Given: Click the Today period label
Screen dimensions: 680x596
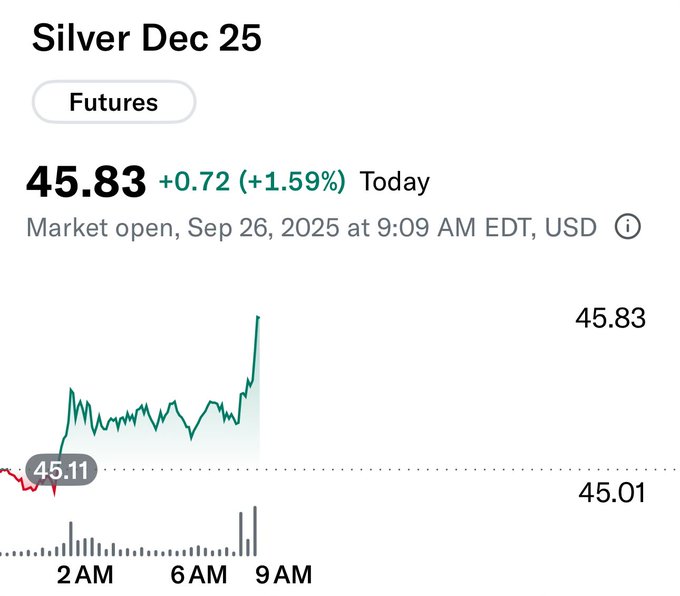Looking at the screenshot, I should pyautogui.click(x=394, y=182).
